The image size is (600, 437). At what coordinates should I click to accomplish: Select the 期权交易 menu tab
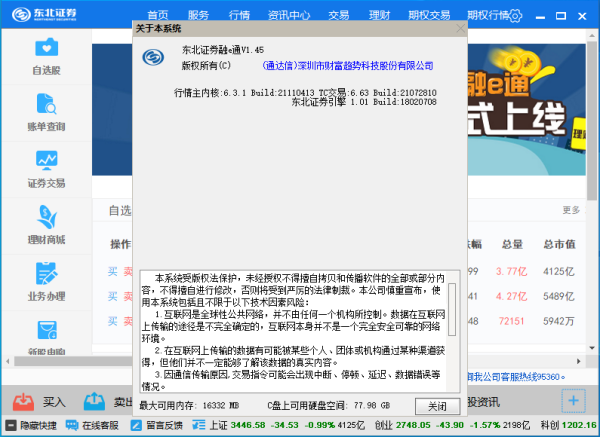pyautogui.click(x=429, y=15)
